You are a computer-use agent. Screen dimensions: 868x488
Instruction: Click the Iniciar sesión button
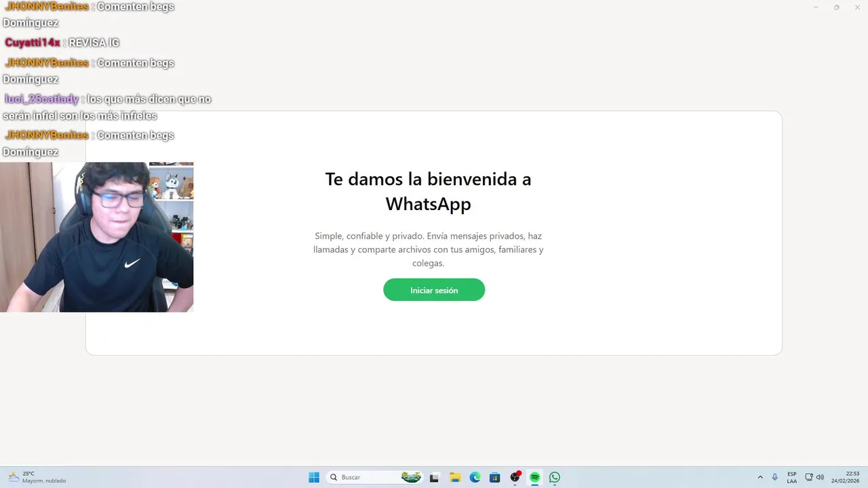tap(434, 290)
